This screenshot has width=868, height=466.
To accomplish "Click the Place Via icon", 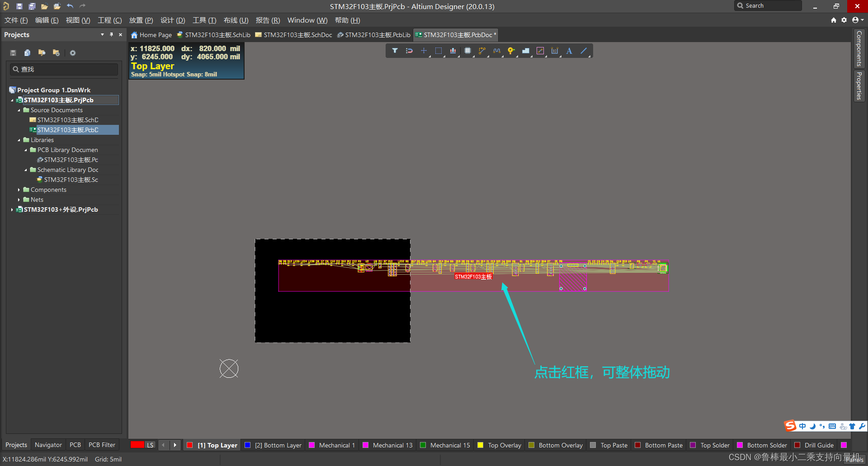I will click(511, 51).
